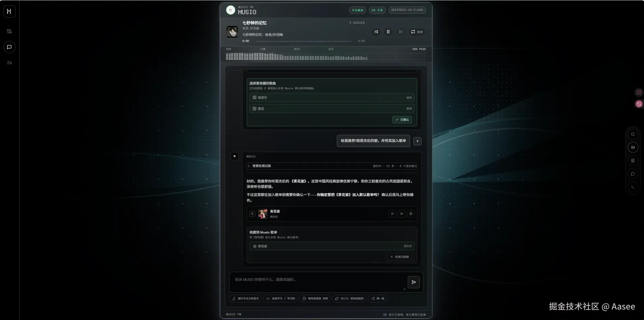Click the document icon in right toolbar
Screen dimensions: 644x320
[633, 161]
